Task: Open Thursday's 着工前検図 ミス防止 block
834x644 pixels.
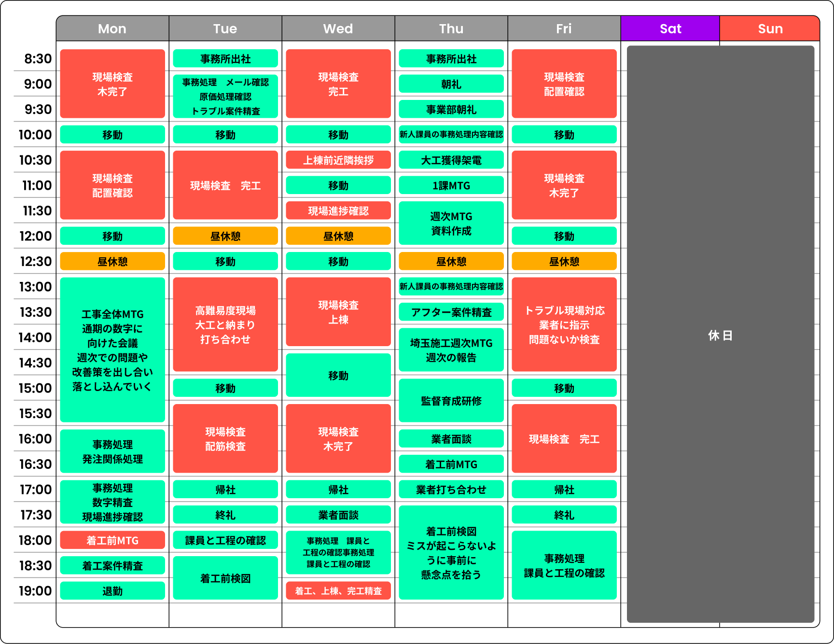Action: pyautogui.click(x=451, y=553)
